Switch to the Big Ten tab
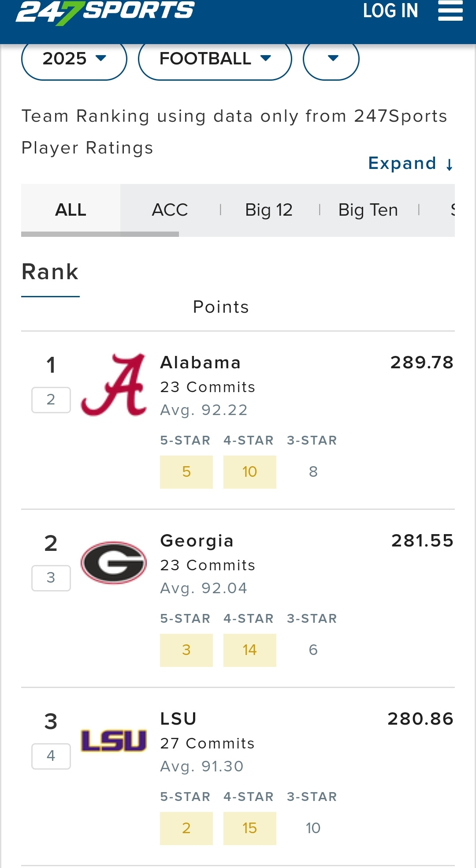 pyautogui.click(x=368, y=210)
